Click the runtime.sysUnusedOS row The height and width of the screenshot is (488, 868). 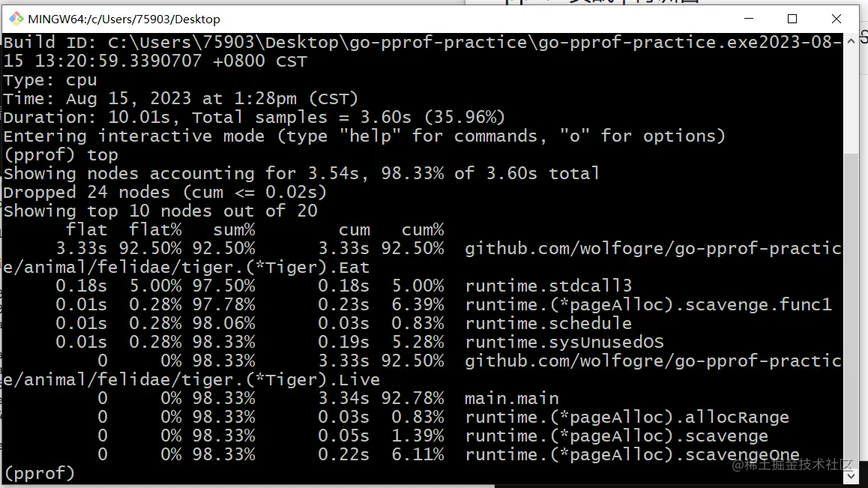564,342
